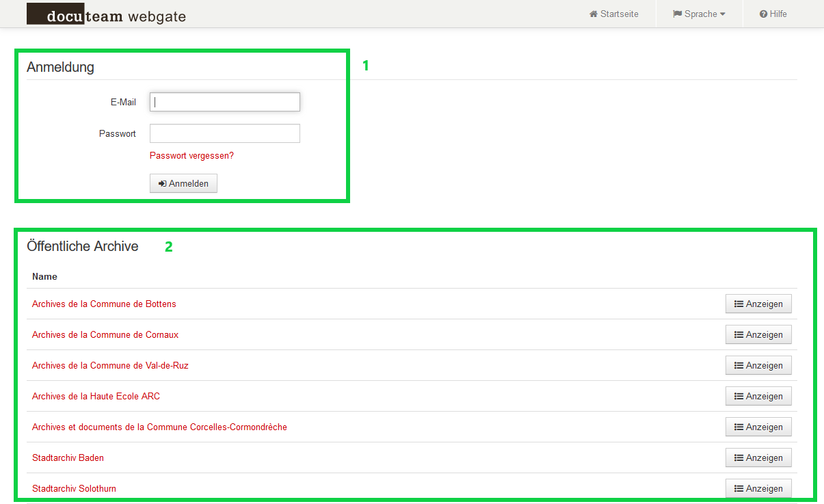Click the question mark Hilfe icon

tap(763, 14)
